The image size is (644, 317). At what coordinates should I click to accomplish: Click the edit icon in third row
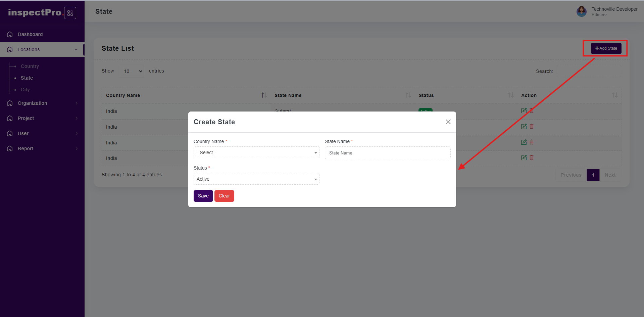(x=524, y=142)
